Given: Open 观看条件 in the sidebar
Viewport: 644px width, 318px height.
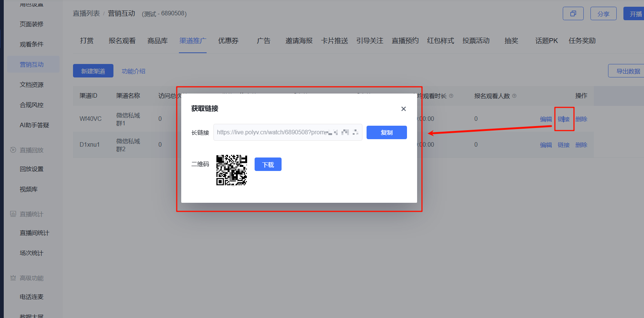Looking at the screenshot, I should [32, 44].
